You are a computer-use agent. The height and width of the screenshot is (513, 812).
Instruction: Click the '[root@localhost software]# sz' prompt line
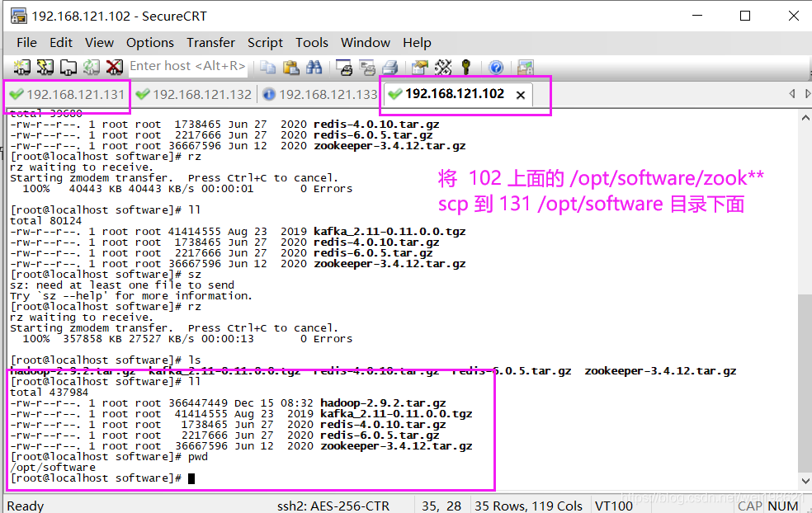point(106,275)
